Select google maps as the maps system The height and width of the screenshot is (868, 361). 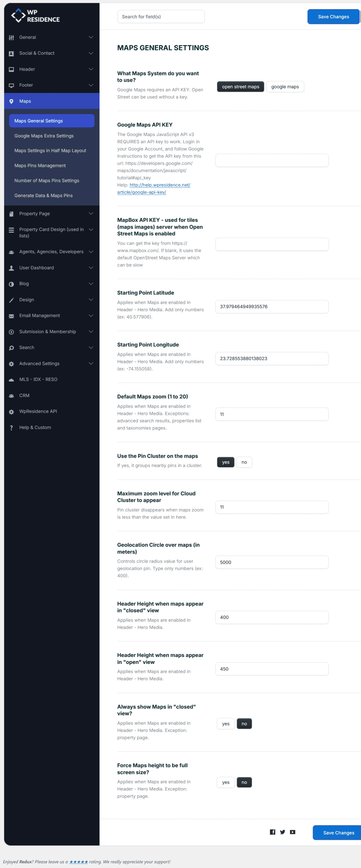pyautogui.click(x=285, y=87)
